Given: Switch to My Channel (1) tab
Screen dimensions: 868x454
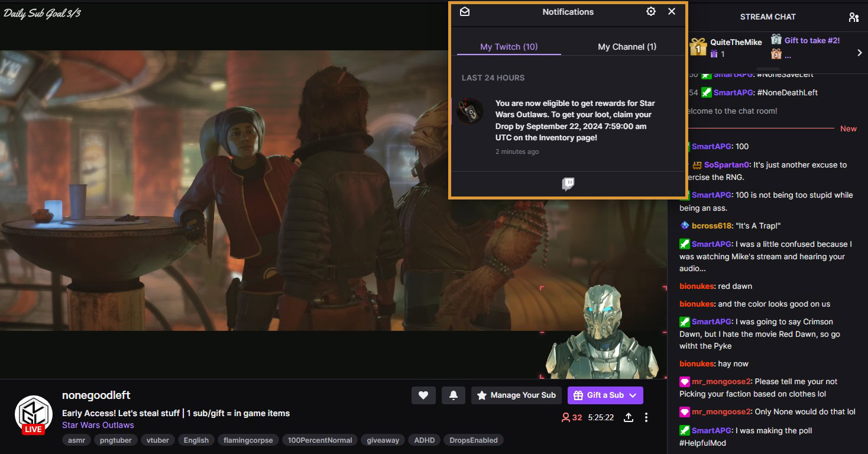Looking at the screenshot, I should coord(627,47).
